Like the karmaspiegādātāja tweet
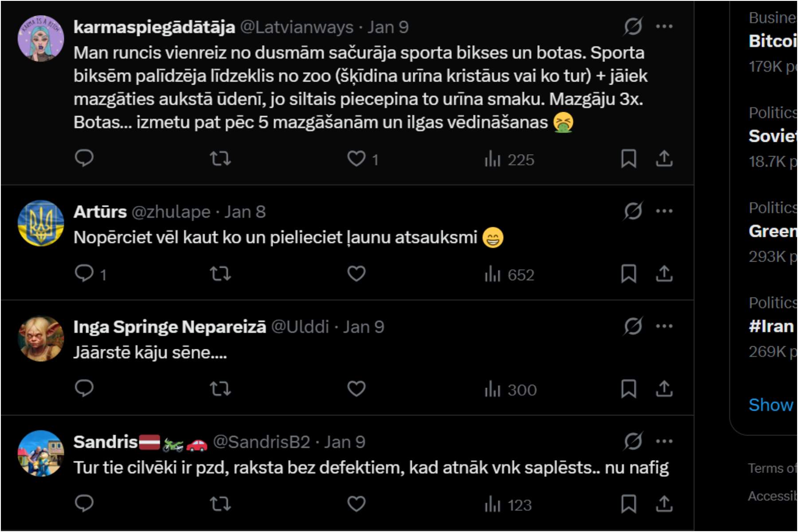Viewport: 798px width, 532px height. [x=356, y=159]
